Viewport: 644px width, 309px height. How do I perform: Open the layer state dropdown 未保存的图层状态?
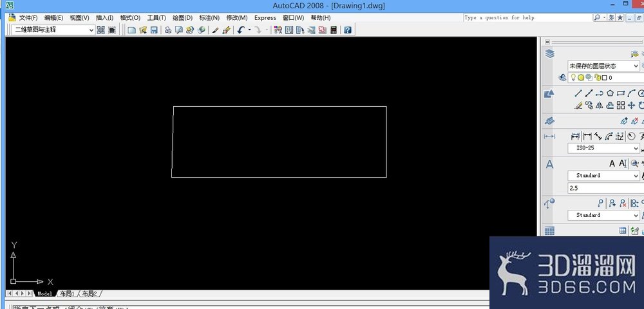pyautogui.click(x=604, y=66)
